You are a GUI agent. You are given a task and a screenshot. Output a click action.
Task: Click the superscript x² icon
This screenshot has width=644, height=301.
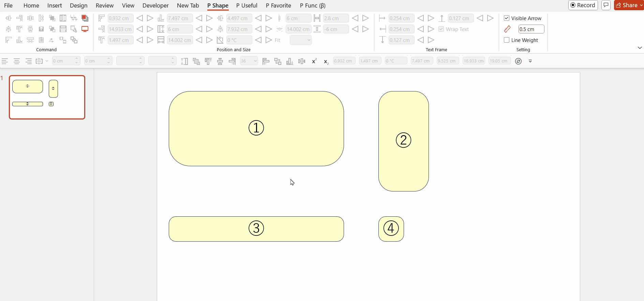coord(314,61)
